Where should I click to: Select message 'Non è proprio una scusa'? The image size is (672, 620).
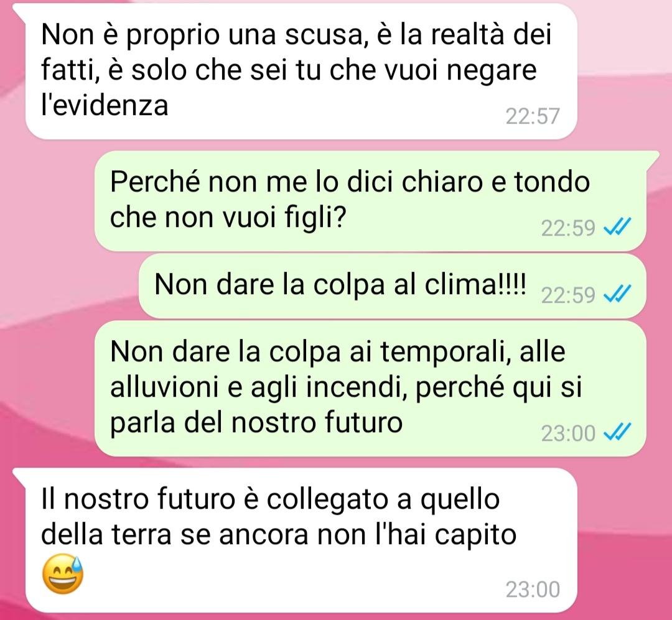click(301, 71)
